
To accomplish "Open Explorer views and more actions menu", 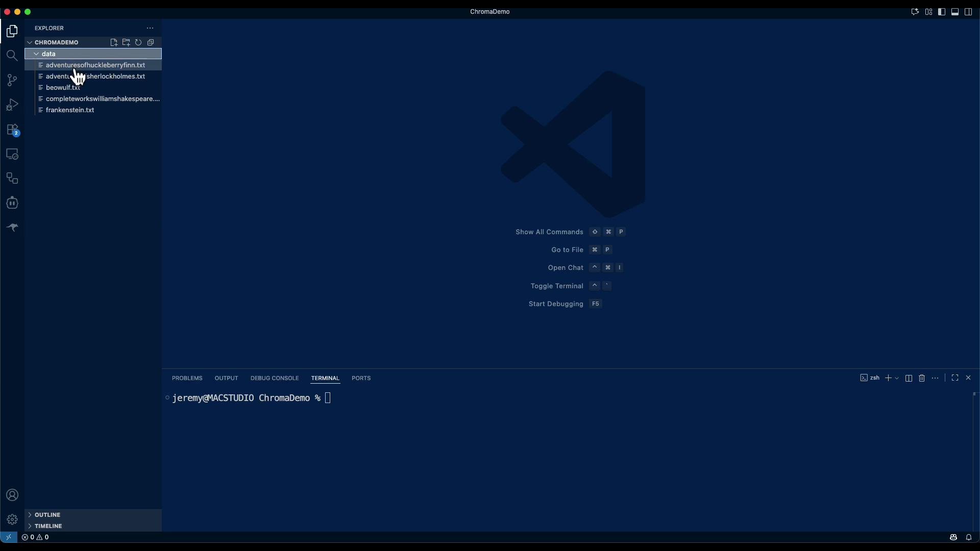I will (x=150, y=28).
